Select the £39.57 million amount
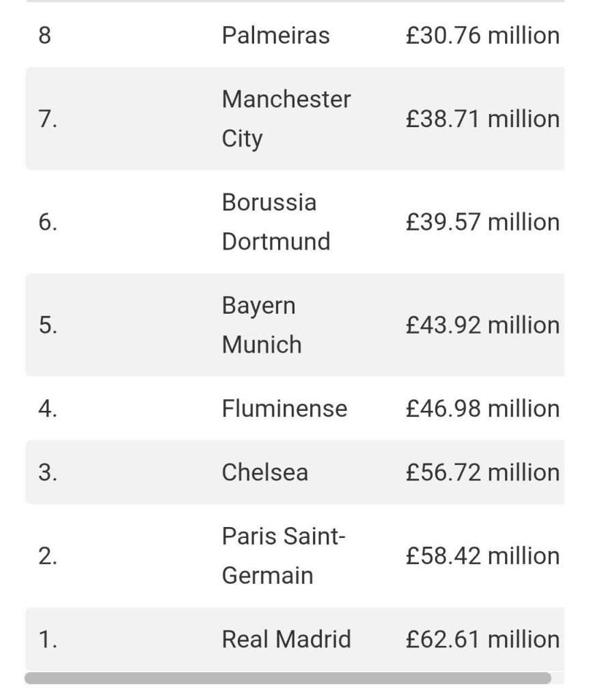589x700 pixels. click(483, 222)
